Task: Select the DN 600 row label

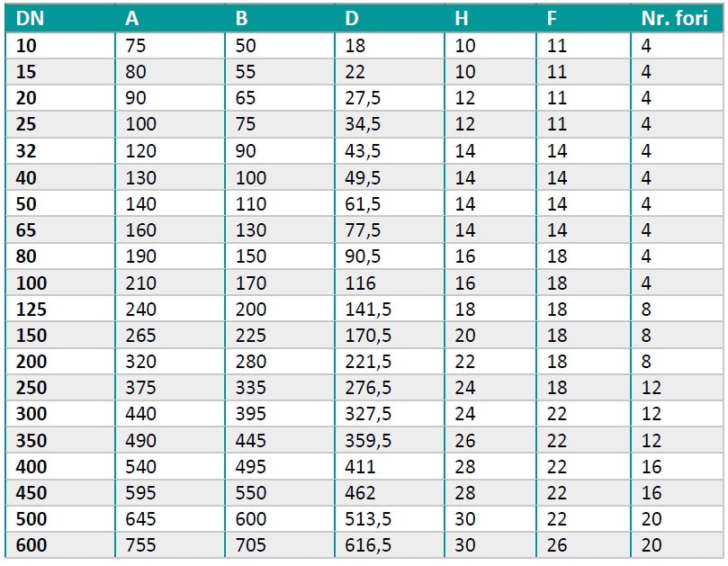Action: click(x=31, y=545)
